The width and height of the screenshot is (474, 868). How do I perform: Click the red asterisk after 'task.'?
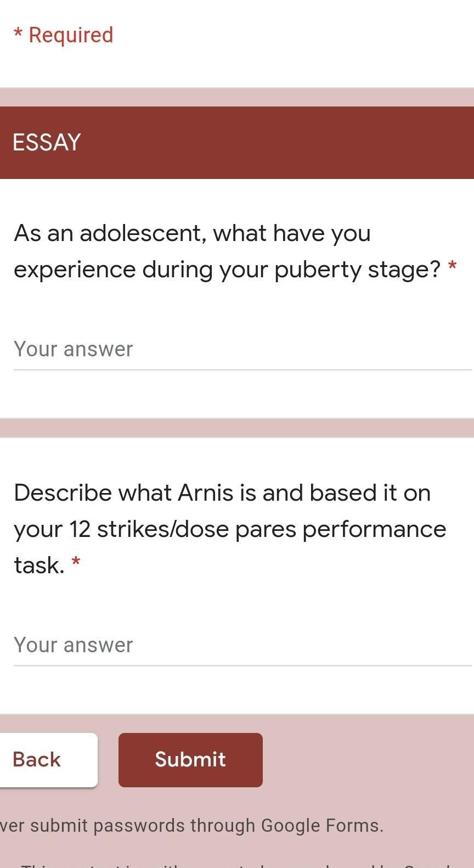click(76, 562)
